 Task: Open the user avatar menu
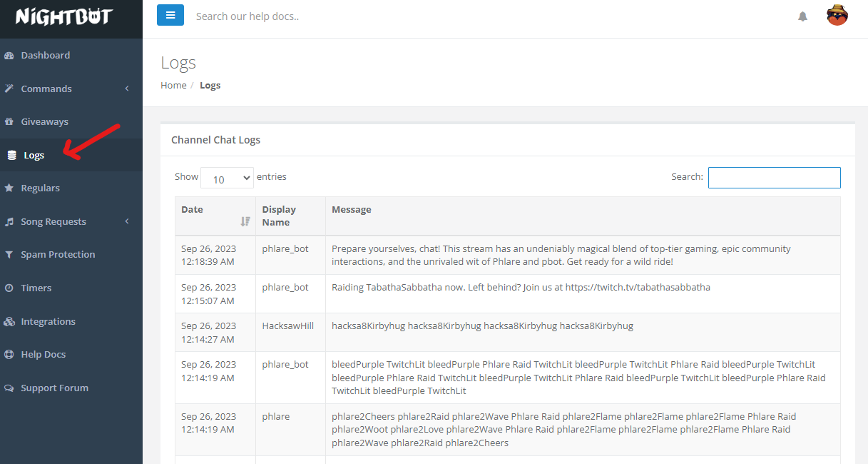click(837, 15)
